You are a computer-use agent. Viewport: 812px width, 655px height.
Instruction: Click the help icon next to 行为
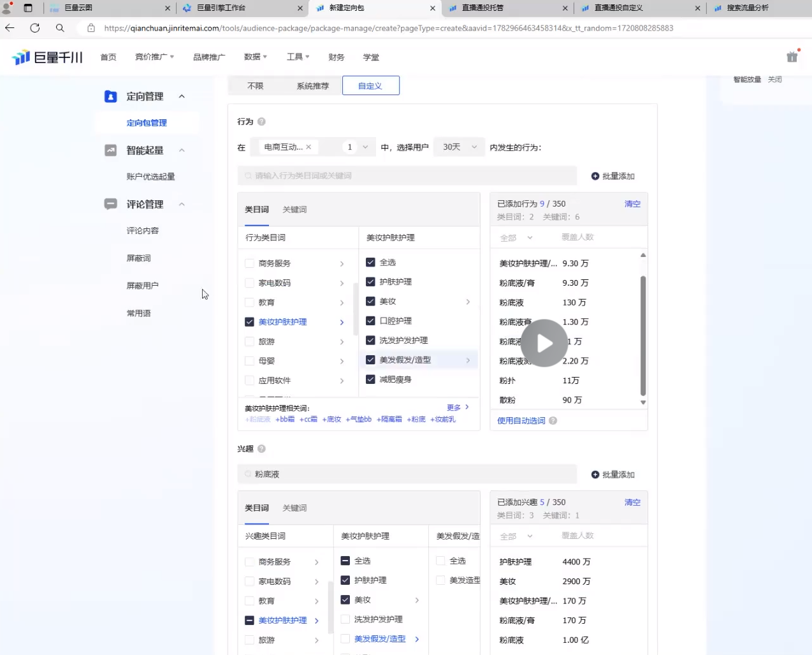(261, 122)
